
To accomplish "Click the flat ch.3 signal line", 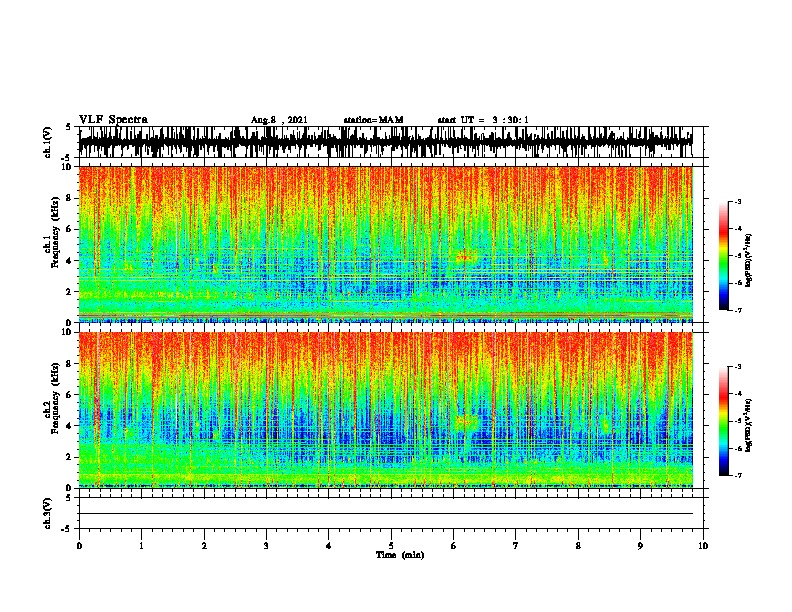I will (x=385, y=514).
